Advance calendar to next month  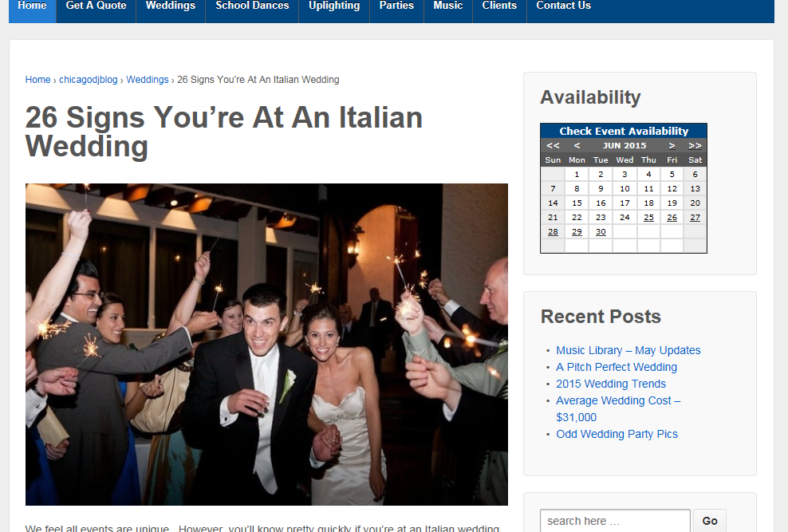tap(672, 146)
